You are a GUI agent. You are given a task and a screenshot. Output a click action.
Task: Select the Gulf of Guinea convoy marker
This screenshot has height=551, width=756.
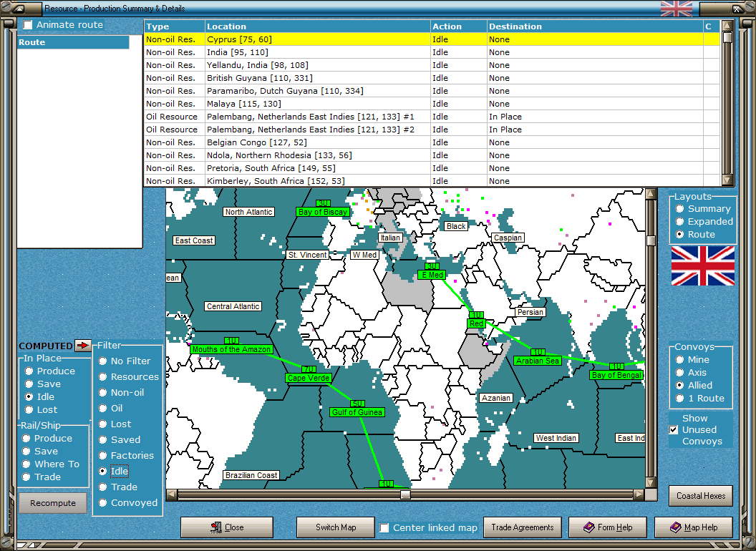358,411
